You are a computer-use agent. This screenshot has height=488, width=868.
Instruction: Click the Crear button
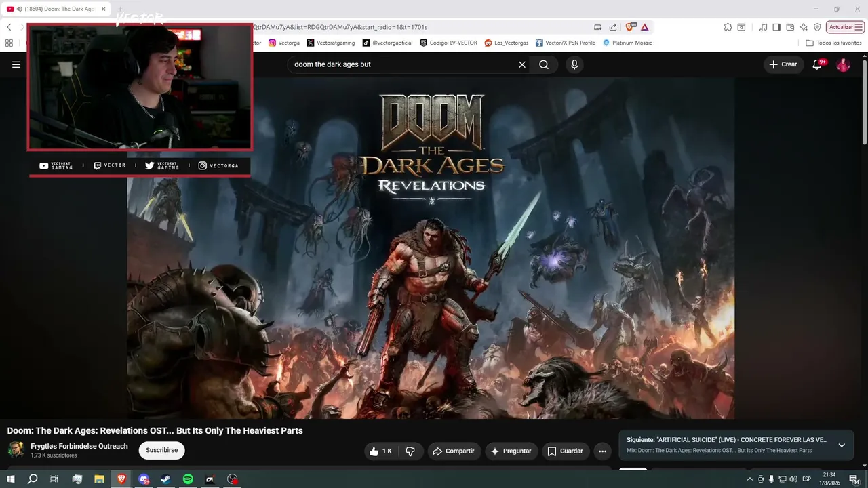point(783,64)
